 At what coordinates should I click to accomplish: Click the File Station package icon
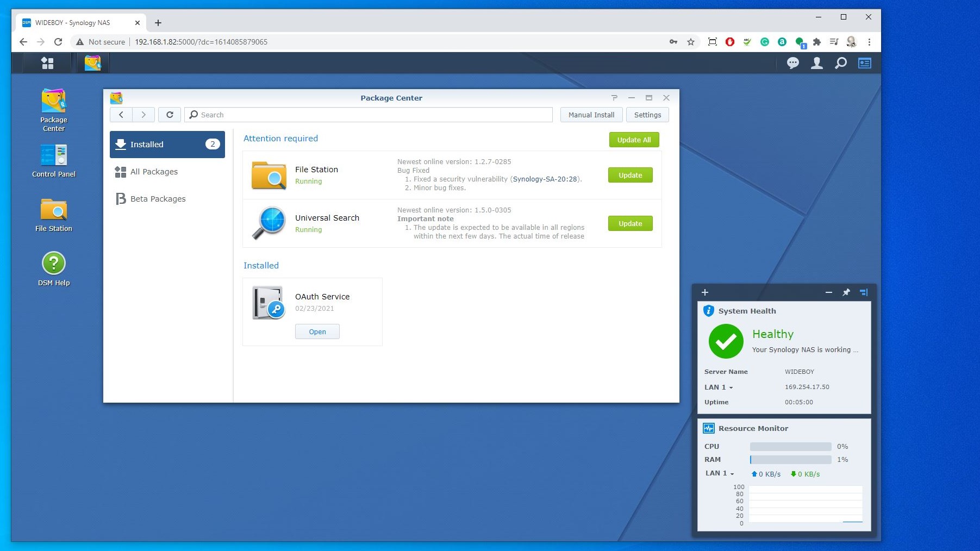(x=269, y=175)
